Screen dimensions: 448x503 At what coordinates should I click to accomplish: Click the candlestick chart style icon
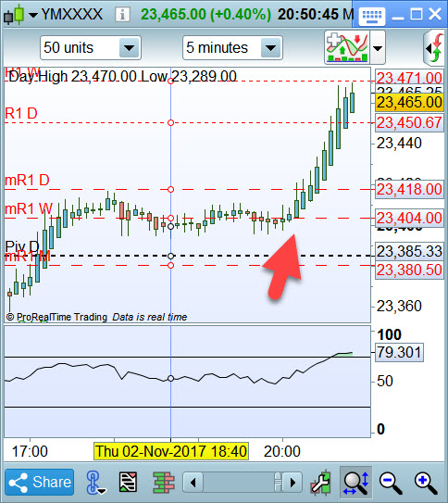pos(15,15)
